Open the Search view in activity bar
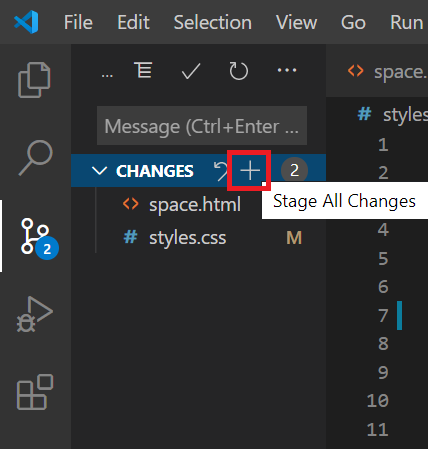Screen dimensions: 428x449 (35, 158)
